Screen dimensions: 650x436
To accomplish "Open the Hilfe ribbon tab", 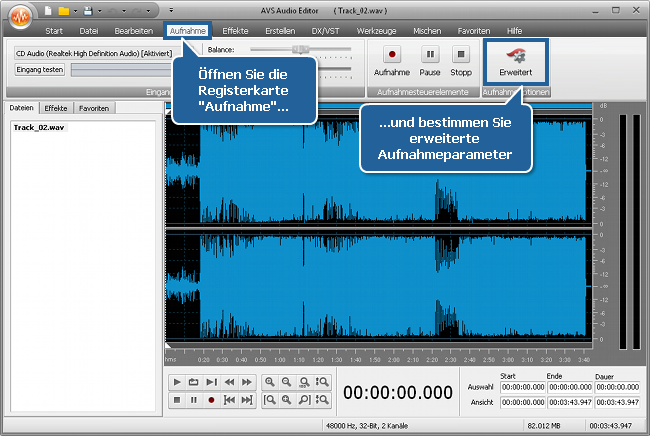I will coord(514,31).
